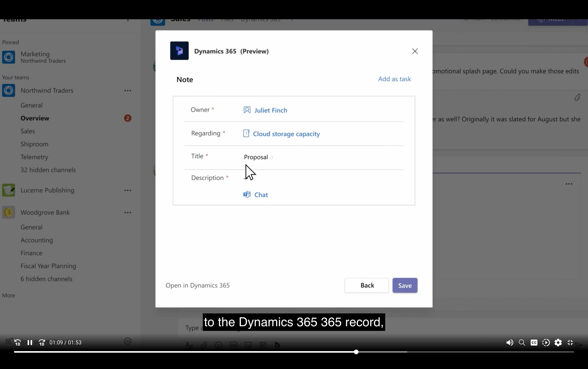Screen dimensions: 588x369
Task: Click the Add as task link
Action: click(x=395, y=79)
